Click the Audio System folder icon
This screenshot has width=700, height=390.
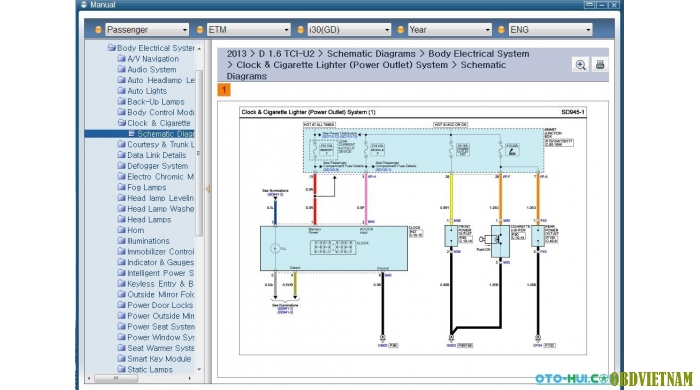[x=121, y=69]
